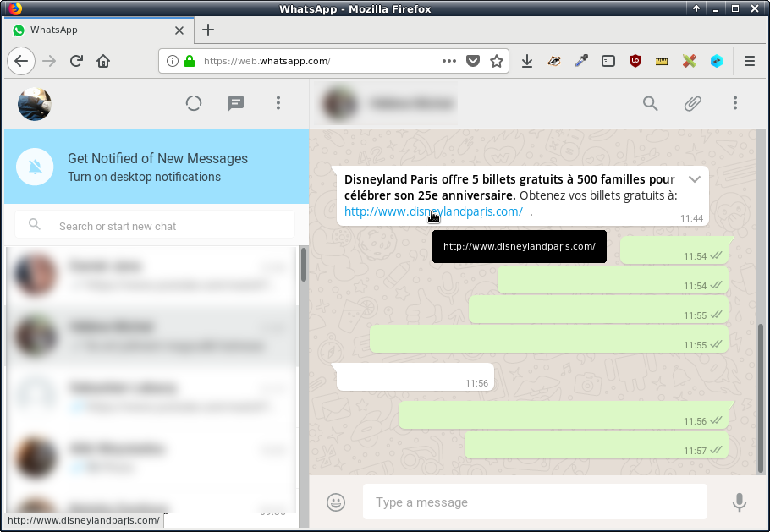Go back with the browser back arrow
Screen dimensions: 770x532
(21, 61)
